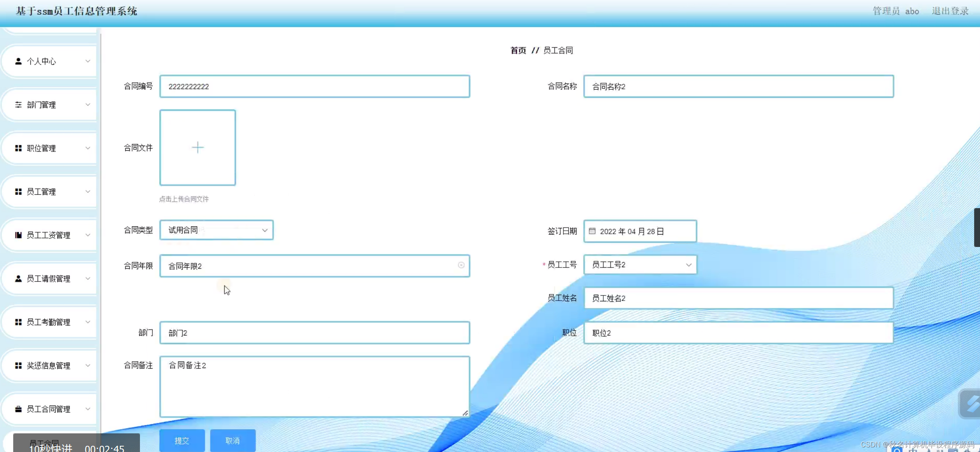Click 退出登录 to log out
The height and width of the screenshot is (452, 980).
(x=950, y=11)
